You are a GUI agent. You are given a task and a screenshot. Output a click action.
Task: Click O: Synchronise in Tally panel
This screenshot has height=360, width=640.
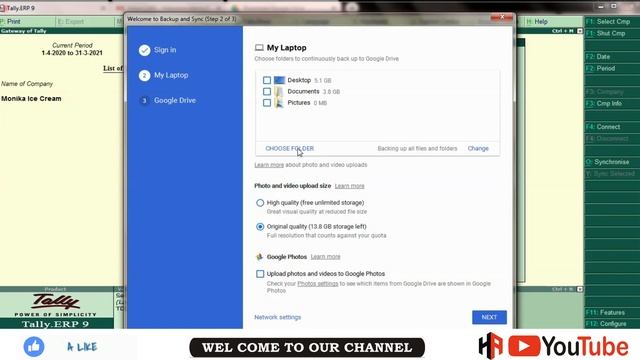point(607,162)
